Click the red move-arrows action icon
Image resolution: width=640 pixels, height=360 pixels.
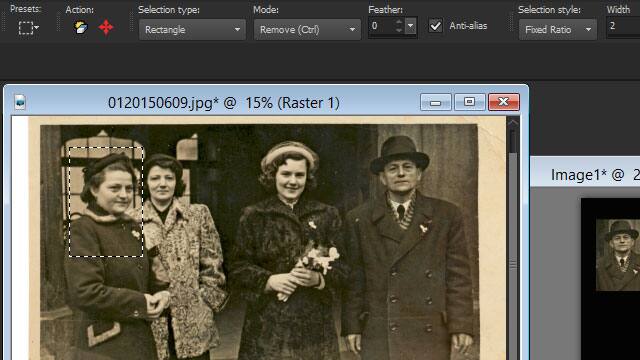click(x=106, y=28)
